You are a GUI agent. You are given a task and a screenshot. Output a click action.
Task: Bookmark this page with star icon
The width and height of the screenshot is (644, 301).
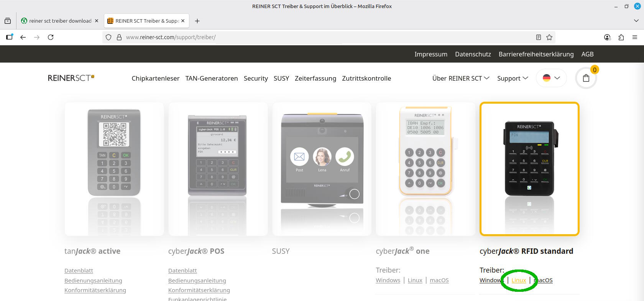coord(549,37)
